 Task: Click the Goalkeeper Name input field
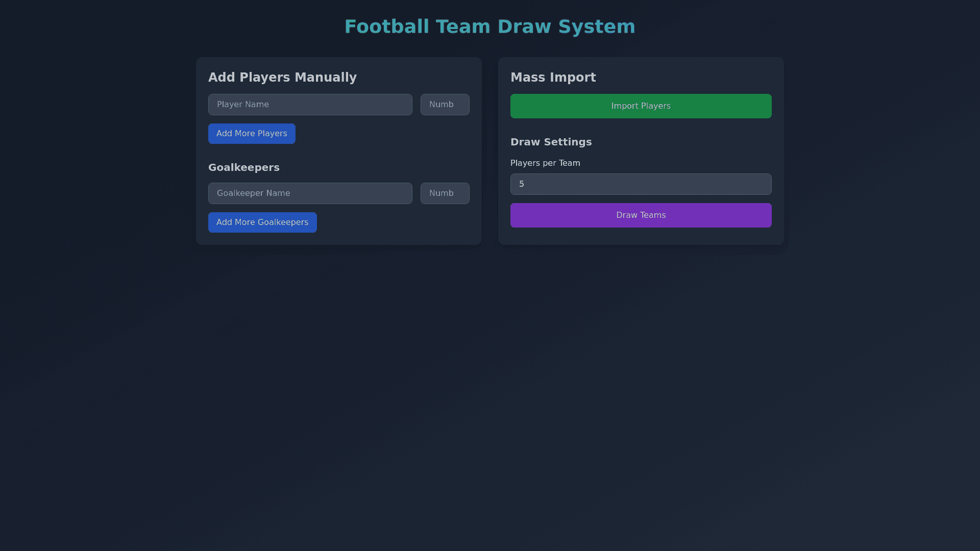click(x=310, y=193)
